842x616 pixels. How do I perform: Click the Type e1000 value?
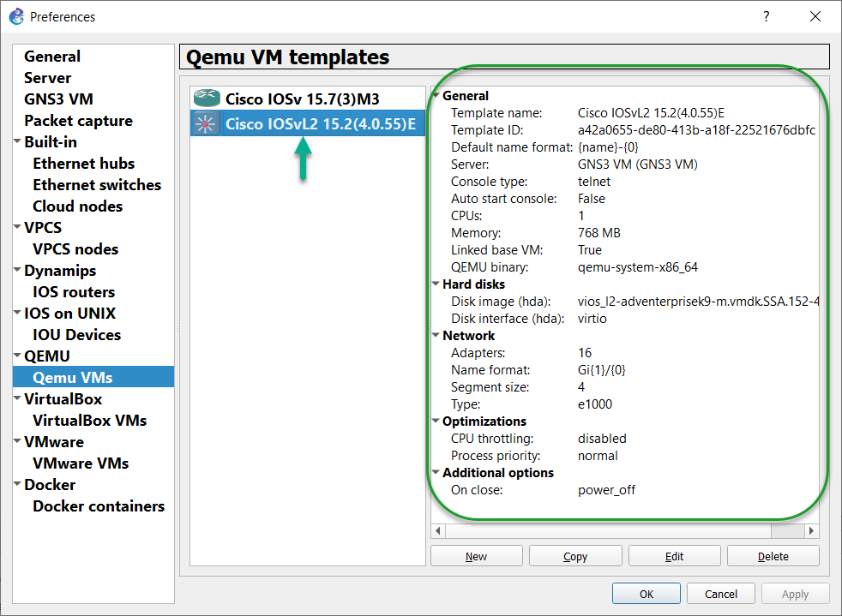click(x=595, y=404)
